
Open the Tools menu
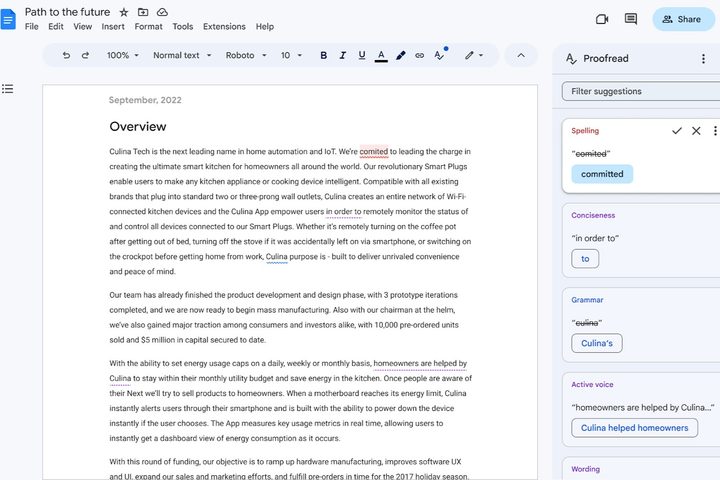[x=183, y=27]
